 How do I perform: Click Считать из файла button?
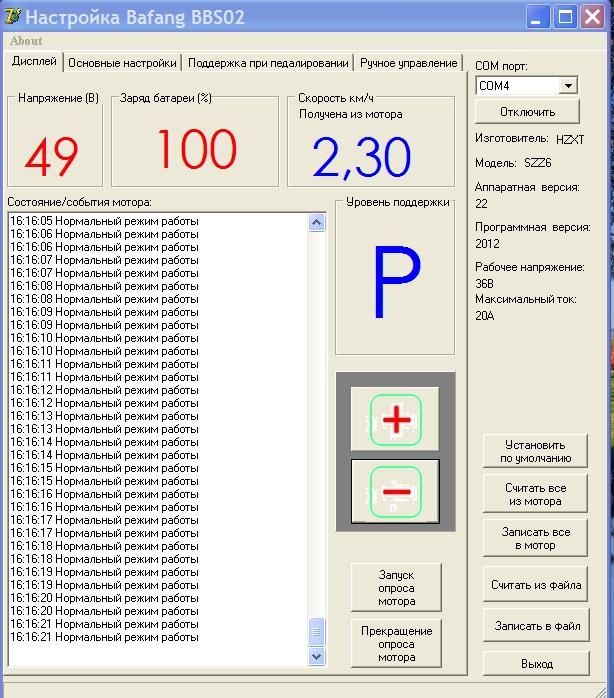(x=536, y=584)
